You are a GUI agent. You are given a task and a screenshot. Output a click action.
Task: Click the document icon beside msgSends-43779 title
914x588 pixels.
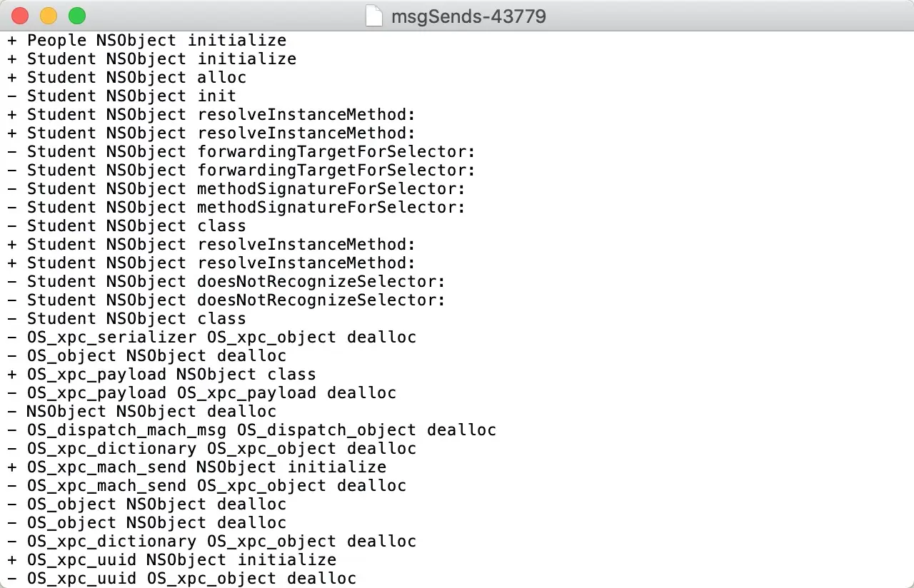pyautogui.click(x=374, y=15)
